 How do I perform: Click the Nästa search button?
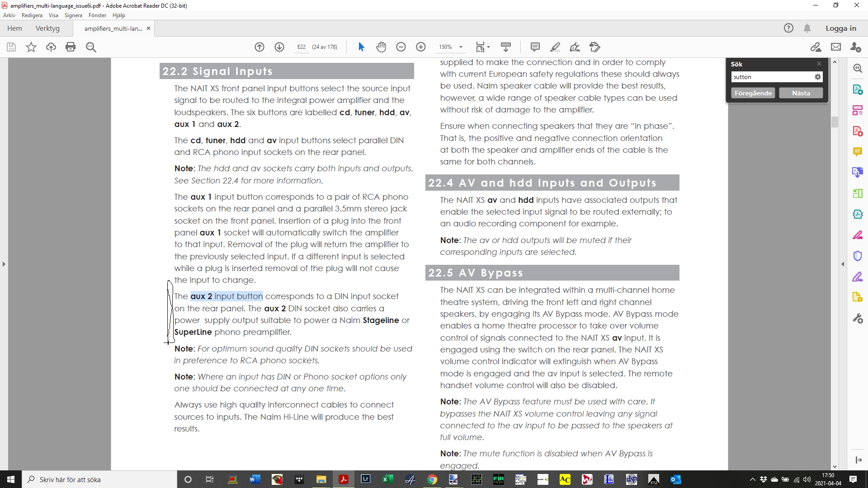point(801,93)
